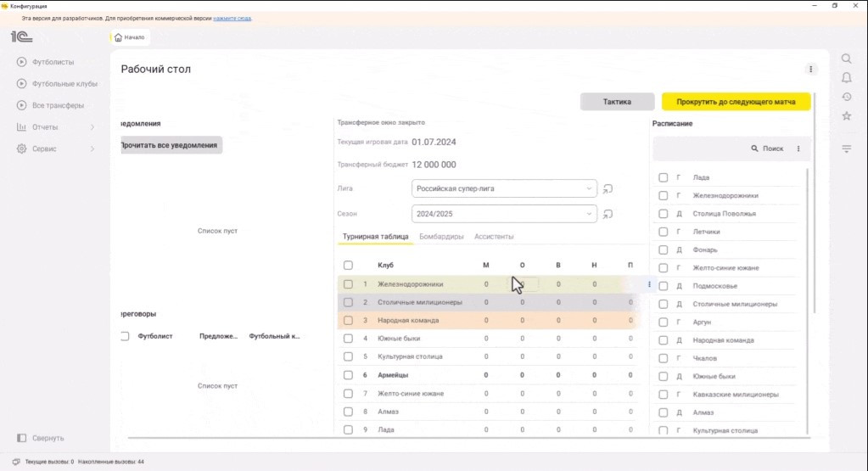
Task: Open the schedule panel three-dot menu
Action: click(x=798, y=149)
